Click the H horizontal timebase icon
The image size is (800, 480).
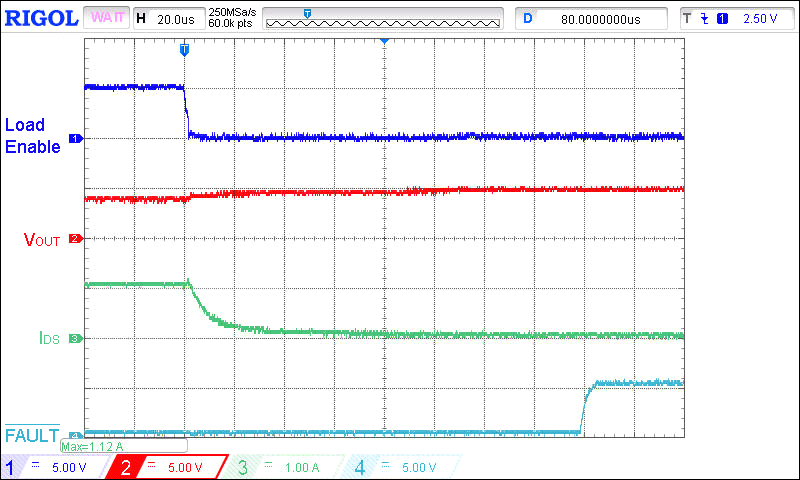pos(141,19)
